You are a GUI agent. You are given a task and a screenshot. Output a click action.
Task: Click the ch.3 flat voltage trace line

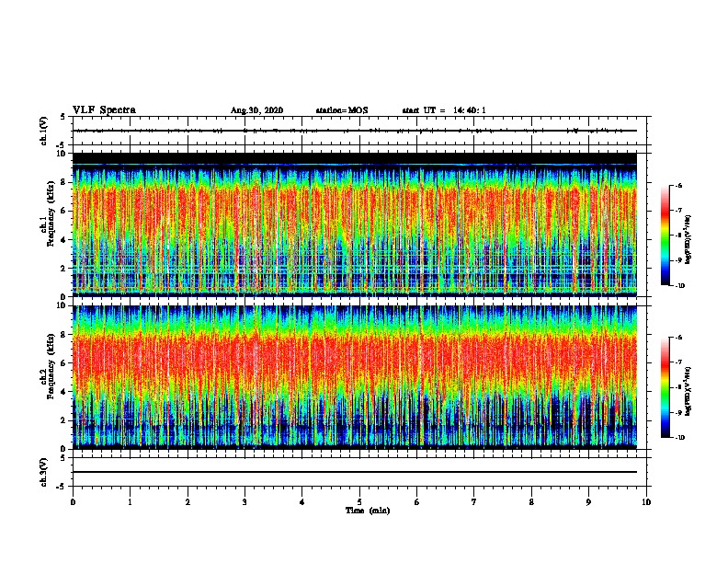point(355,472)
